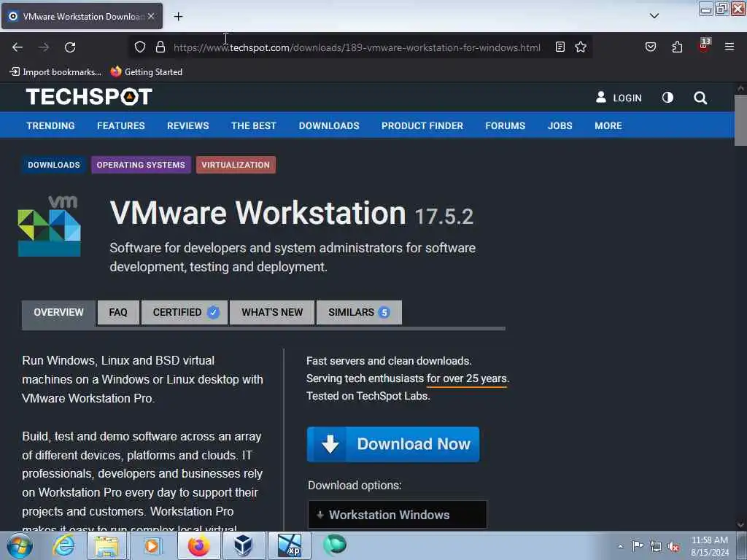
Task: Click the Action Center flag tray icon
Action: coord(638,545)
